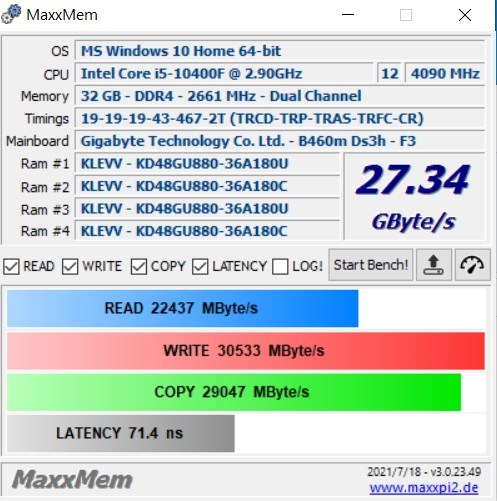The image size is (497, 501).
Task: Disable the COPY test checkbox
Action: pos(139,267)
